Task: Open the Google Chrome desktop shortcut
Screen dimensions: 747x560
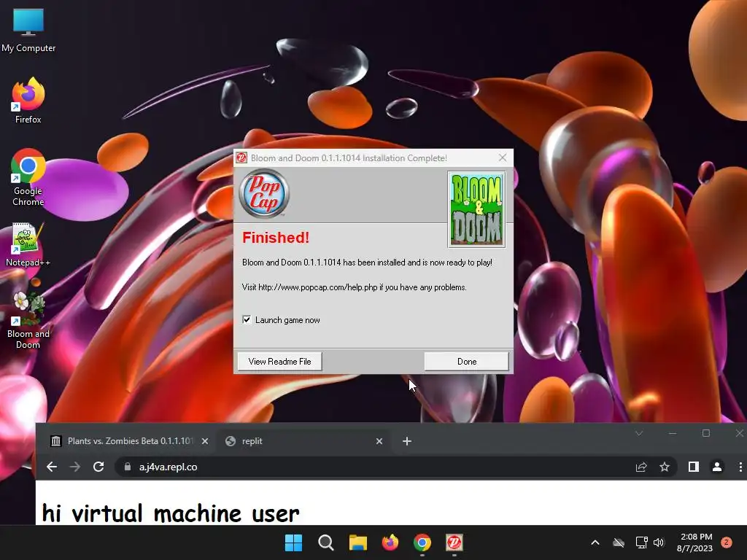Action: (28, 177)
